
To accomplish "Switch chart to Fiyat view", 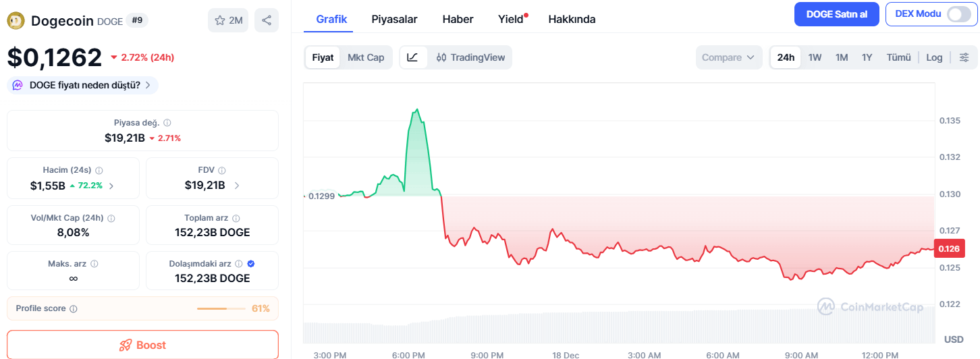I will click(x=323, y=57).
